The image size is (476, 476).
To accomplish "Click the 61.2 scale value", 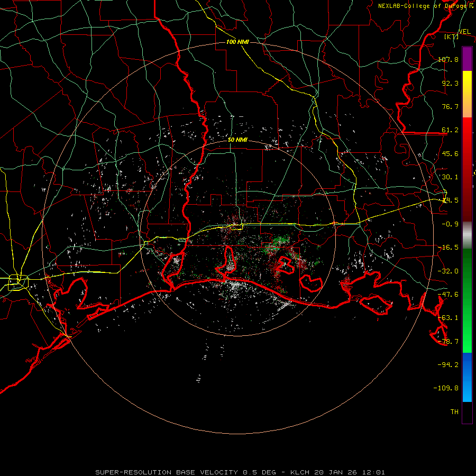I will [450, 130].
